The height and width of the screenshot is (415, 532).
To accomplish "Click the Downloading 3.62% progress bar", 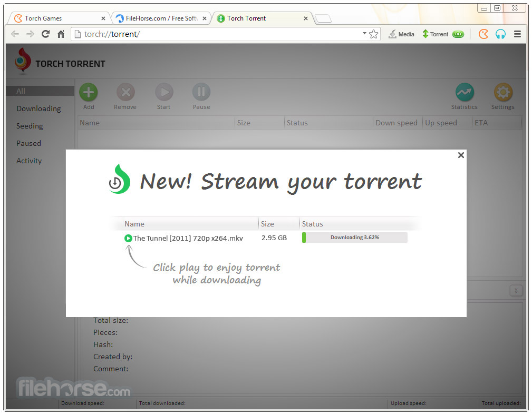I will tap(354, 238).
